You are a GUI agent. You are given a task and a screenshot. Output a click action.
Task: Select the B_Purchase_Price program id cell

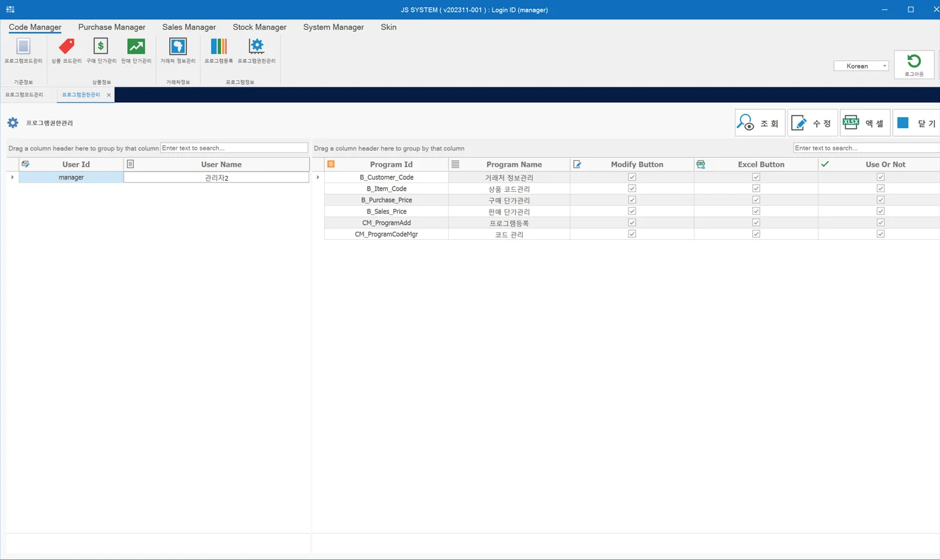(387, 200)
